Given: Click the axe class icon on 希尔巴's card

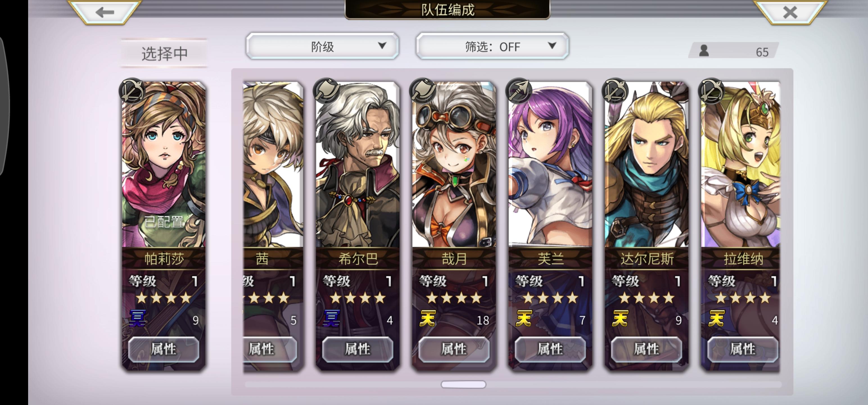Looking at the screenshot, I should [x=326, y=90].
